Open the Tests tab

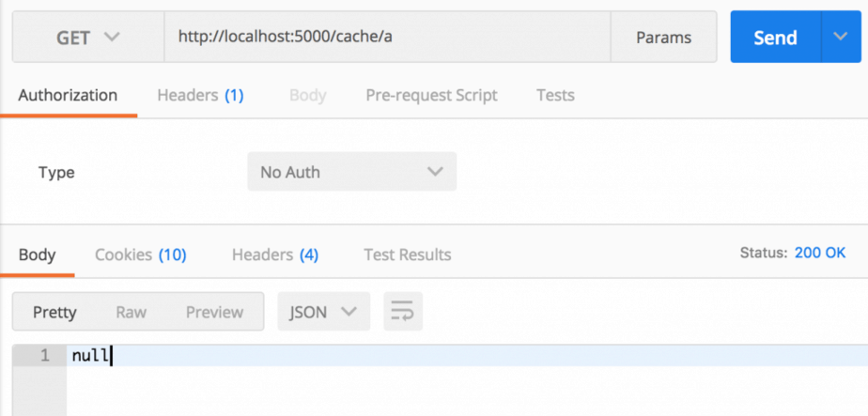point(555,95)
